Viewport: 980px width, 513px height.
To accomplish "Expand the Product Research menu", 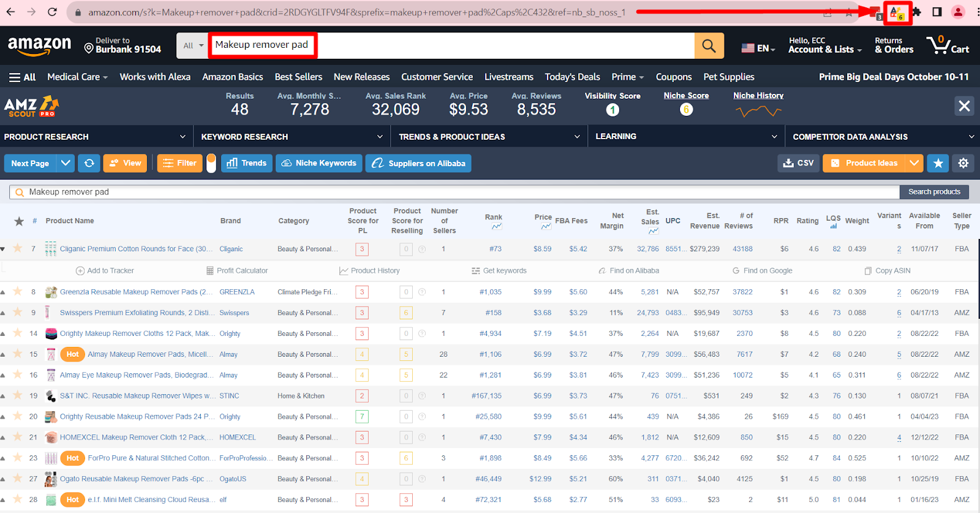I will point(95,137).
